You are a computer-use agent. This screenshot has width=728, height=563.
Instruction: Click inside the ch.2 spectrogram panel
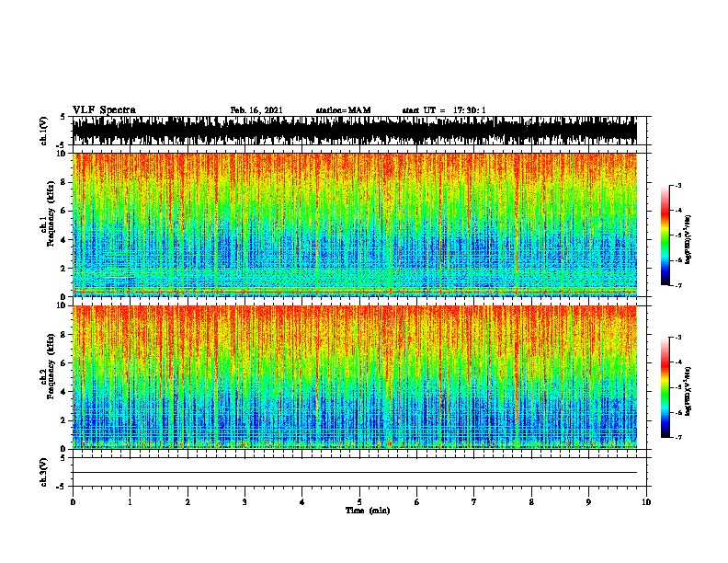tap(355, 377)
